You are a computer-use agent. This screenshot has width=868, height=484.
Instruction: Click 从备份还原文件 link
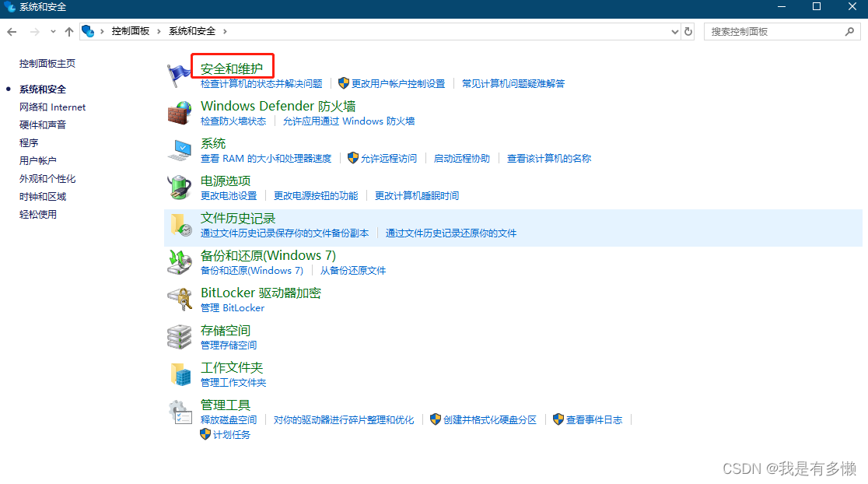(352, 270)
